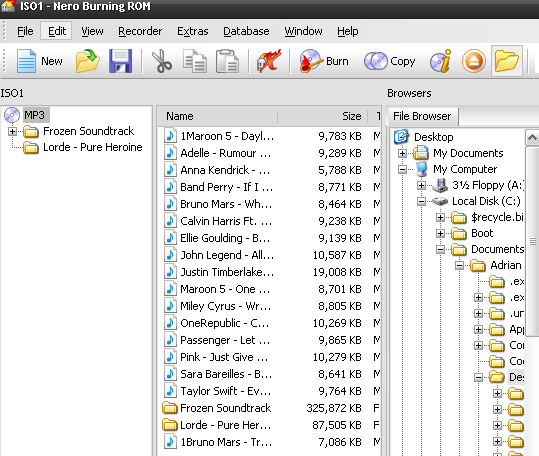Open the Edit menu
The height and width of the screenshot is (456, 539).
point(57,31)
